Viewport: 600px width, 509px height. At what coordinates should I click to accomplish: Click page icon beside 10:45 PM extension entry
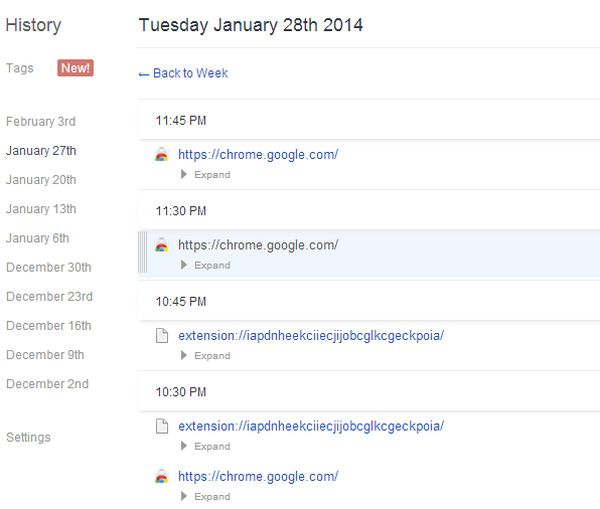pos(162,336)
